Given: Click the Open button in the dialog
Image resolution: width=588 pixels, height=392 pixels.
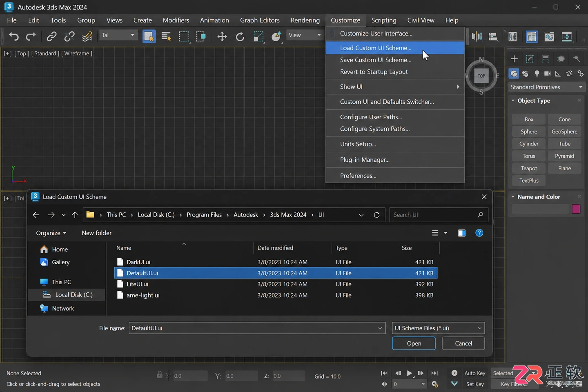Looking at the screenshot, I should click(x=414, y=343).
